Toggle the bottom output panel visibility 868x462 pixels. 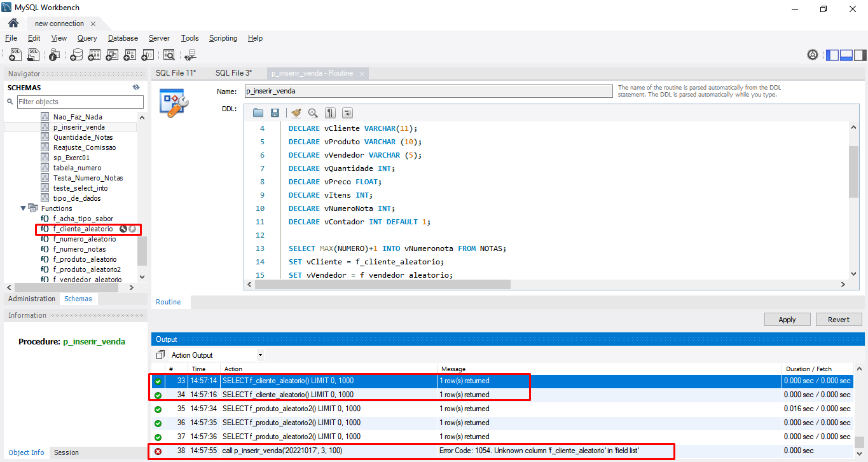click(846, 55)
